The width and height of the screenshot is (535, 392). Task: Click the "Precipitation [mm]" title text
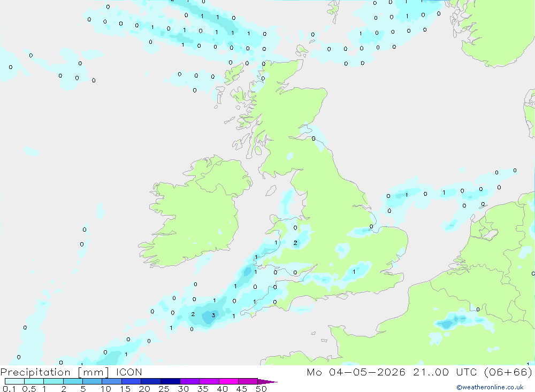(x=55, y=372)
